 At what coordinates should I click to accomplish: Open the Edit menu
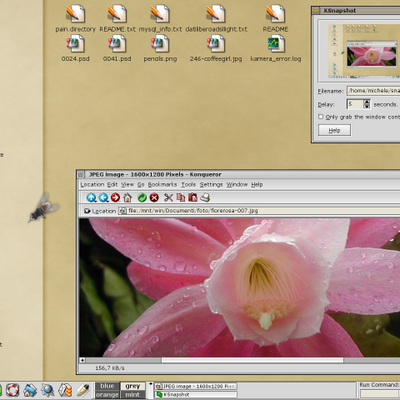(112, 184)
